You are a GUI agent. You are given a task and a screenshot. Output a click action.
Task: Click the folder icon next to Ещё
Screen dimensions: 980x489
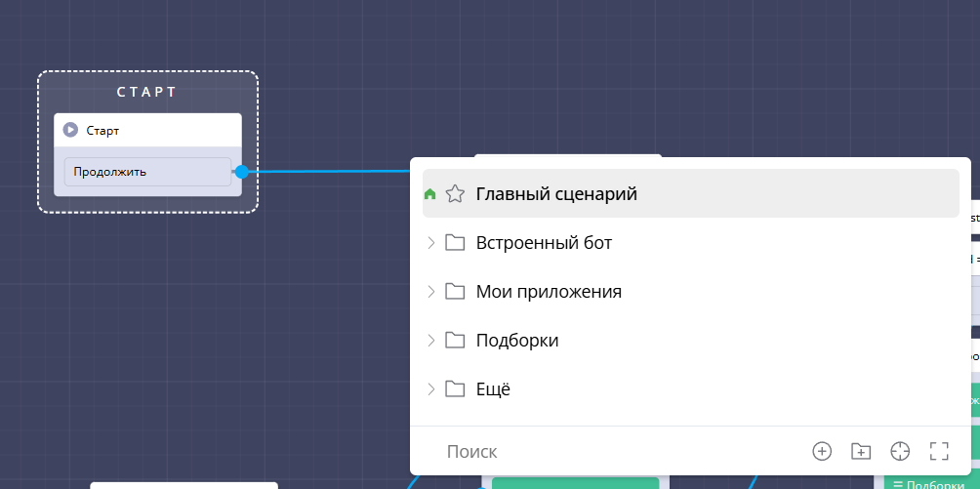[454, 389]
